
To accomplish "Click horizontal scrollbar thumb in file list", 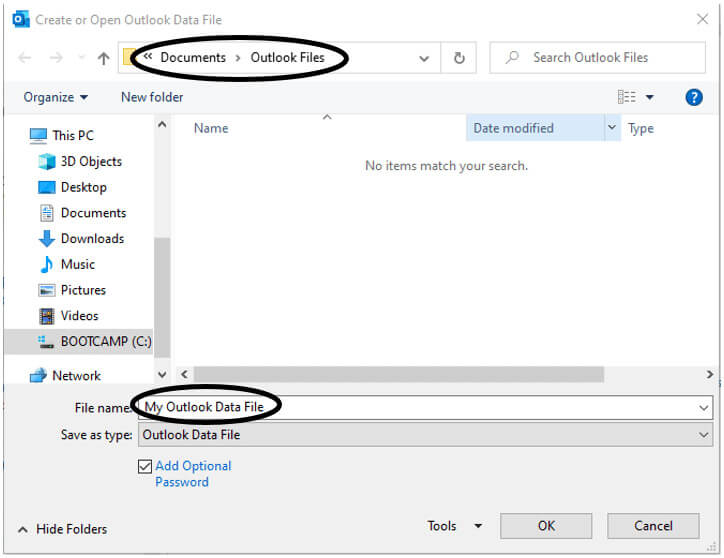I will pos(398,374).
